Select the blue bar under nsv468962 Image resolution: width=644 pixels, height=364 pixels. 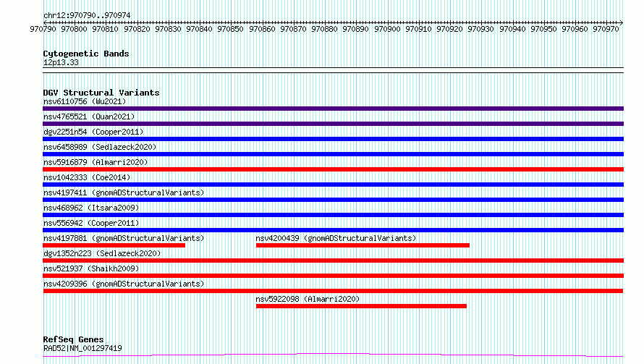(x=333, y=215)
